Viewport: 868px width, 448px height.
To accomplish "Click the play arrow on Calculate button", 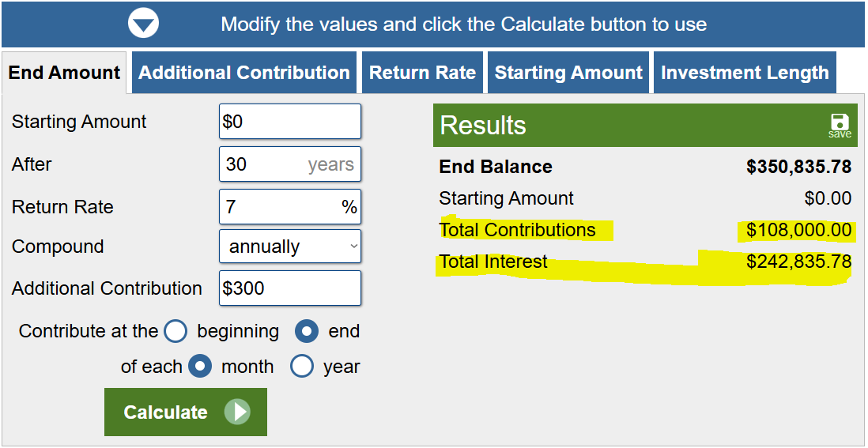I will tap(237, 412).
